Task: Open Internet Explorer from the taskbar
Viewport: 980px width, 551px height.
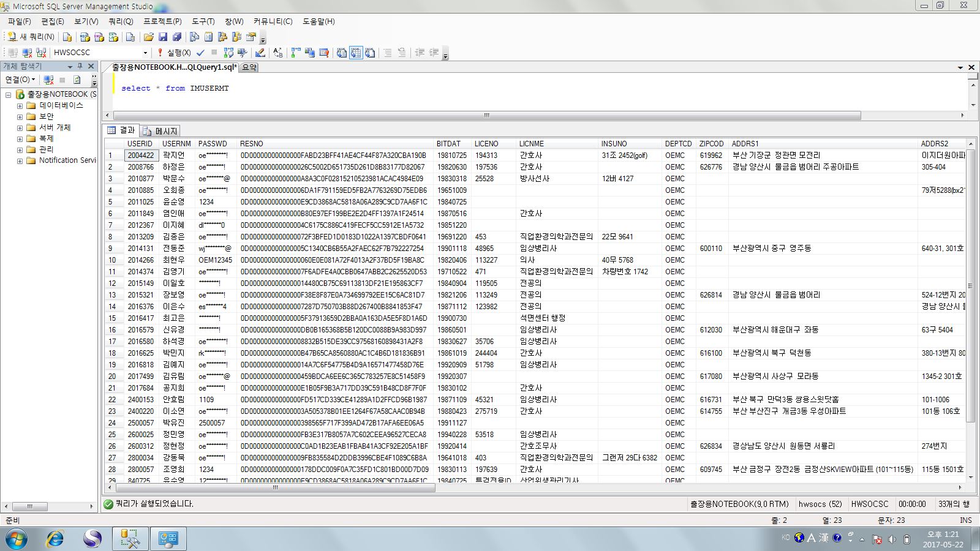Action: pyautogui.click(x=55, y=539)
